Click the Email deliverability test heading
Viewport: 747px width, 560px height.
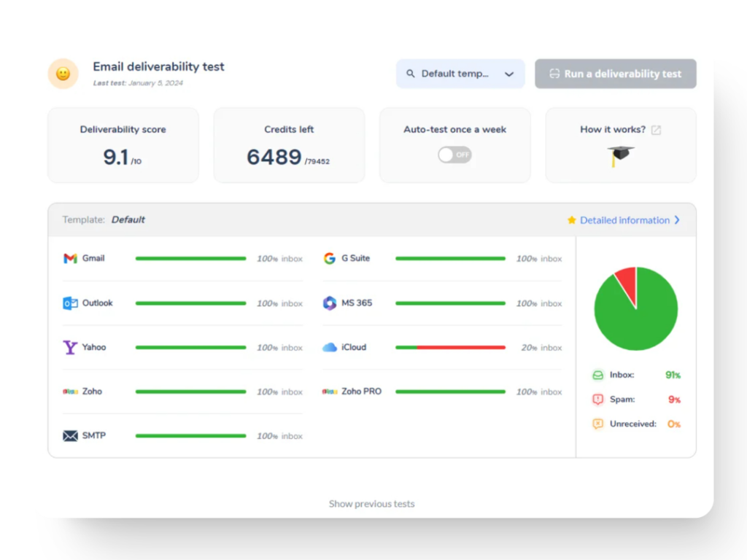click(158, 66)
